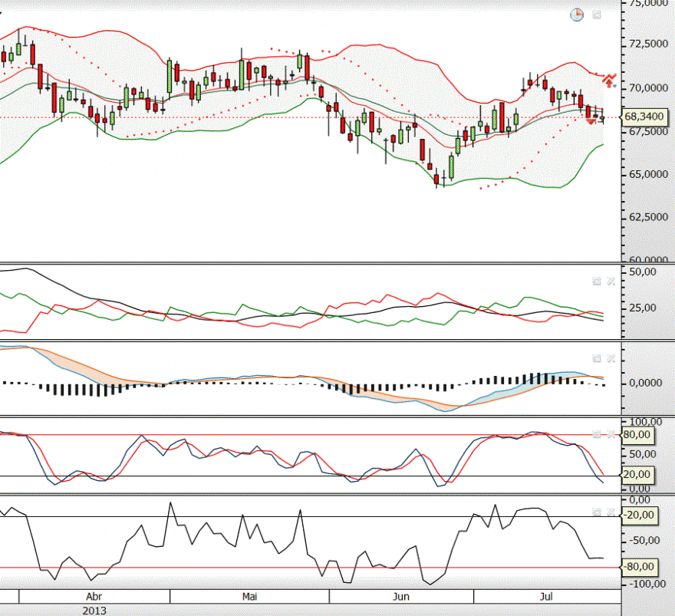Click the red zigzag signal icon with up arrow
The width and height of the screenshot is (675, 616).
tap(609, 80)
